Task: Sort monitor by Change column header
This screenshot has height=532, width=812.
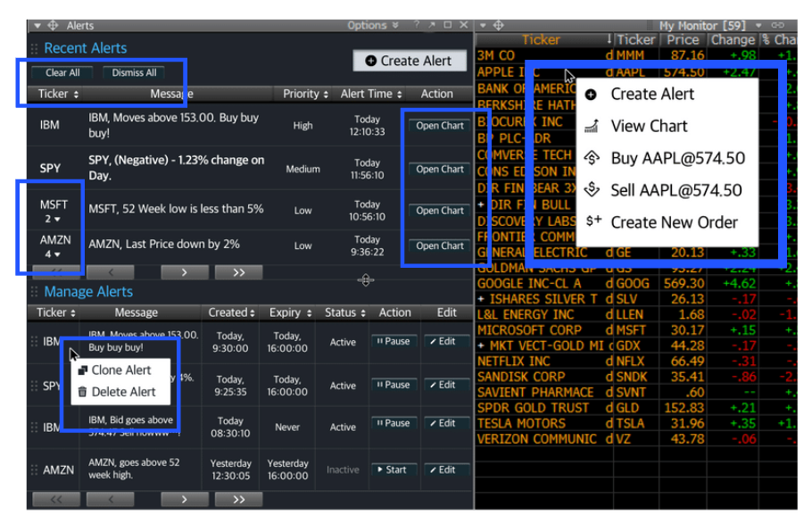Action: pyautogui.click(x=733, y=40)
